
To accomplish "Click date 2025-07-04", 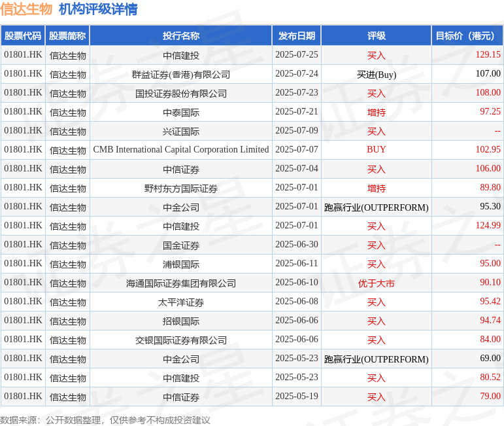I will [297, 168].
